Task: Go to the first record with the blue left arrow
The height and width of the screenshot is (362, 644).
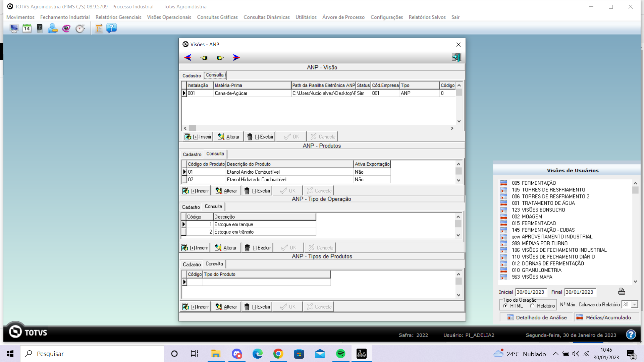Action: [x=188, y=58]
